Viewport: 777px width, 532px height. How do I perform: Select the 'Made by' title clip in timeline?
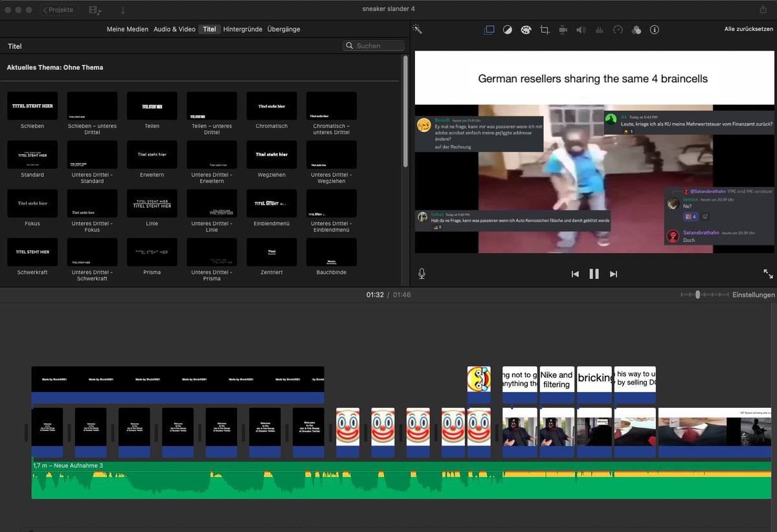(x=178, y=386)
